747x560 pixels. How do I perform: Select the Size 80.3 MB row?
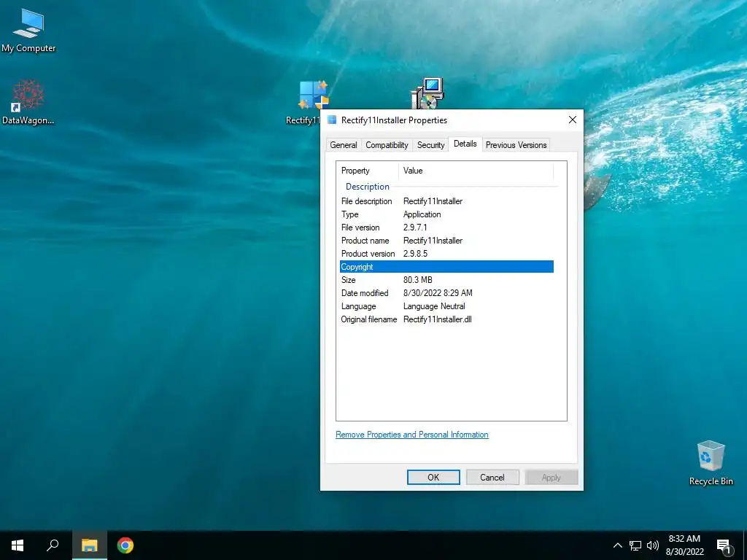446,280
